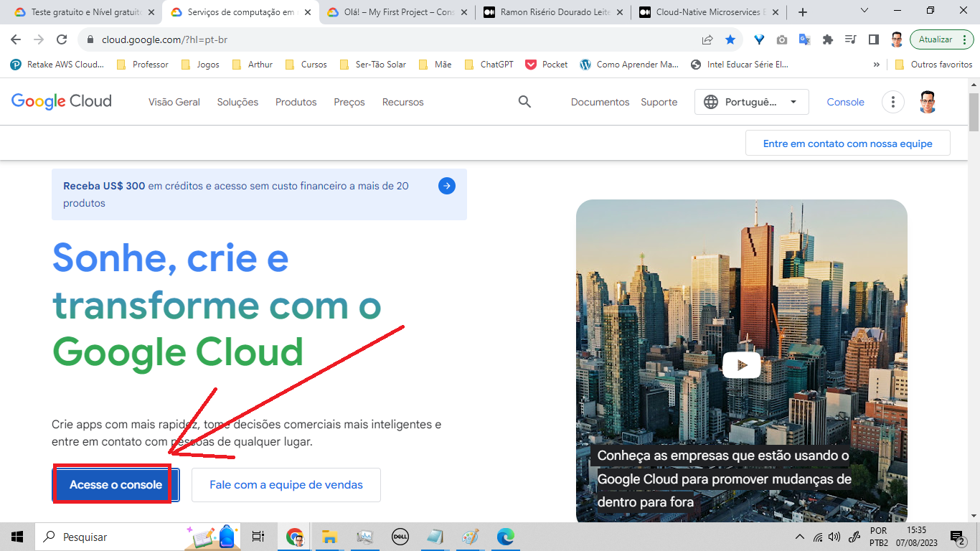The width and height of the screenshot is (980, 551).
Task: Toggle the browser side panel icon
Action: click(874, 39)
